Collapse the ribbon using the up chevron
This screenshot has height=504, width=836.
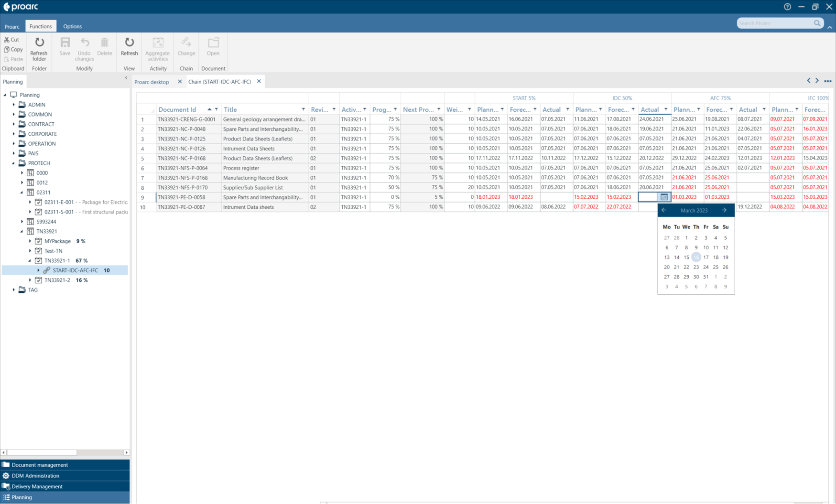tap(829, 27)
